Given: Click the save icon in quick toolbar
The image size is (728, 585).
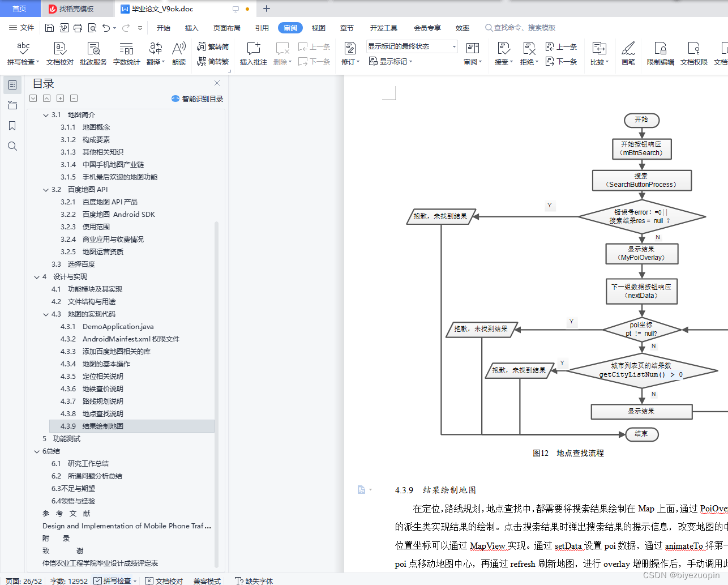Looking at the screenshot, I should coord(49,28).
